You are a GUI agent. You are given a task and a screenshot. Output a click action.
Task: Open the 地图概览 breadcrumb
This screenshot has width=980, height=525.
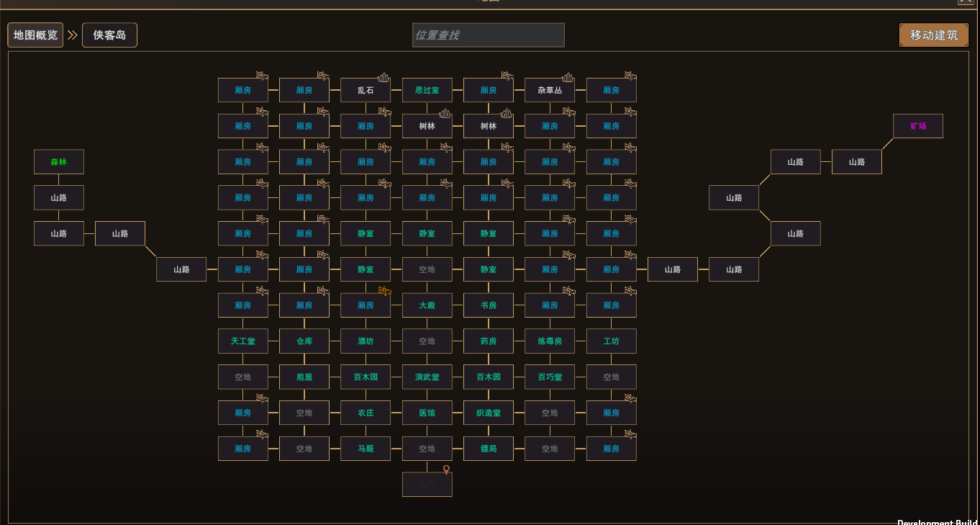[35, 35]
